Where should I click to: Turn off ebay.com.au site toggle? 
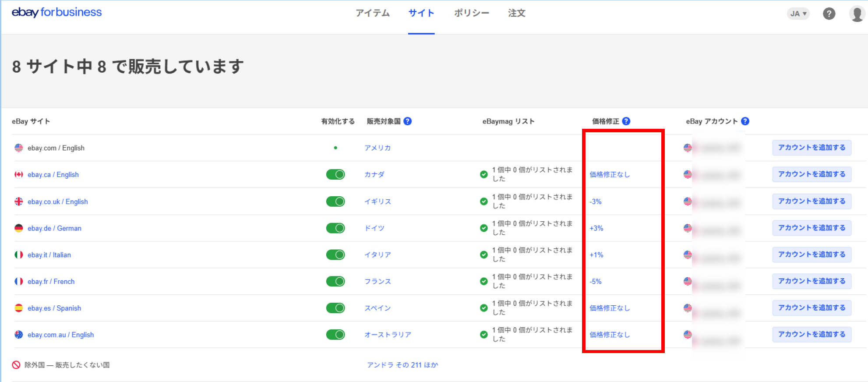tap(335, 335)
